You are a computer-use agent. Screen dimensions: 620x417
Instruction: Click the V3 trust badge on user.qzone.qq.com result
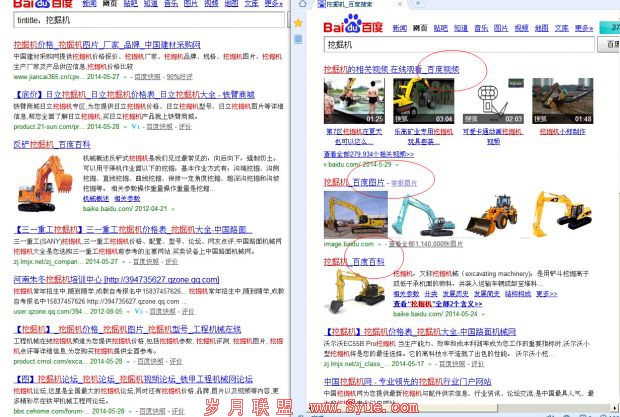click(138, 311)
